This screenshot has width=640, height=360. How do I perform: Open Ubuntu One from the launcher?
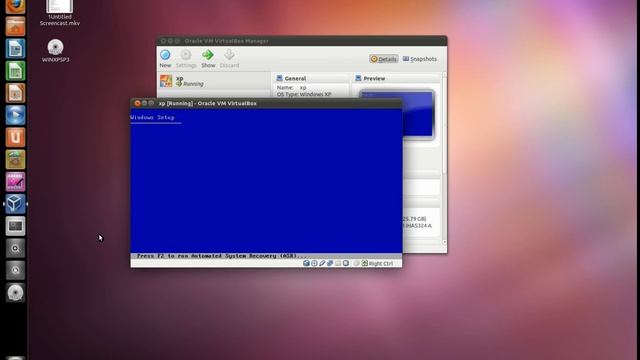pos(16,137)
